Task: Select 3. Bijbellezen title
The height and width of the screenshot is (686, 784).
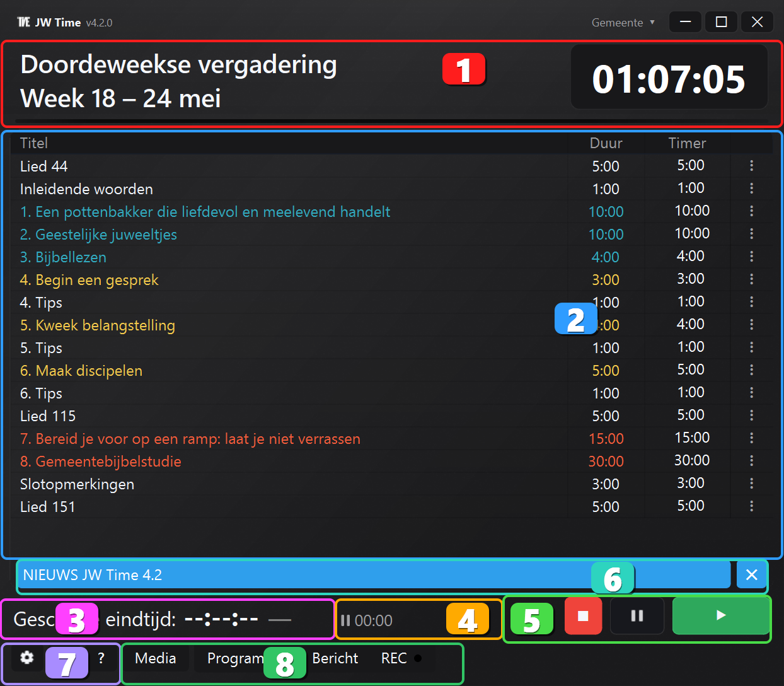Action: pyautogui.click(x=63, y=257)
